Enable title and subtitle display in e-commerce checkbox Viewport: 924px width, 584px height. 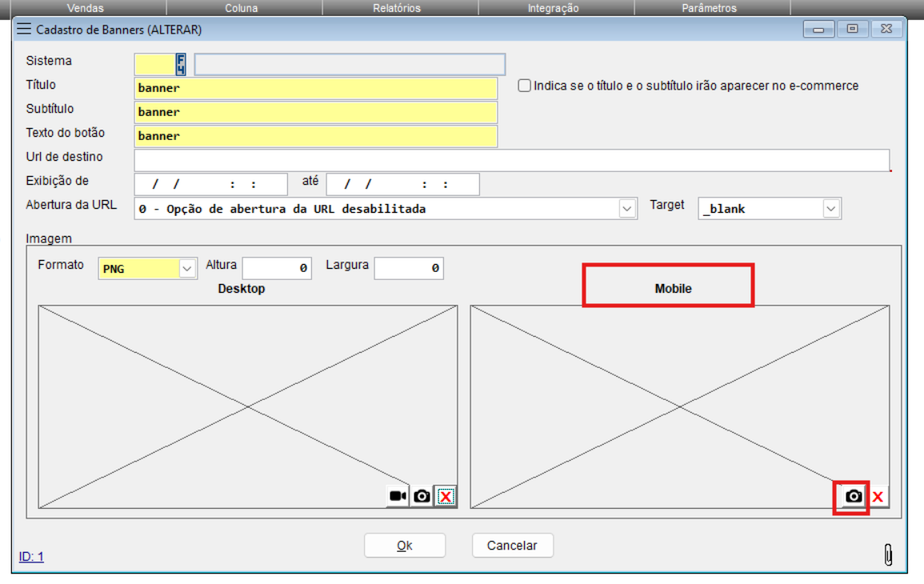(525, 86)
